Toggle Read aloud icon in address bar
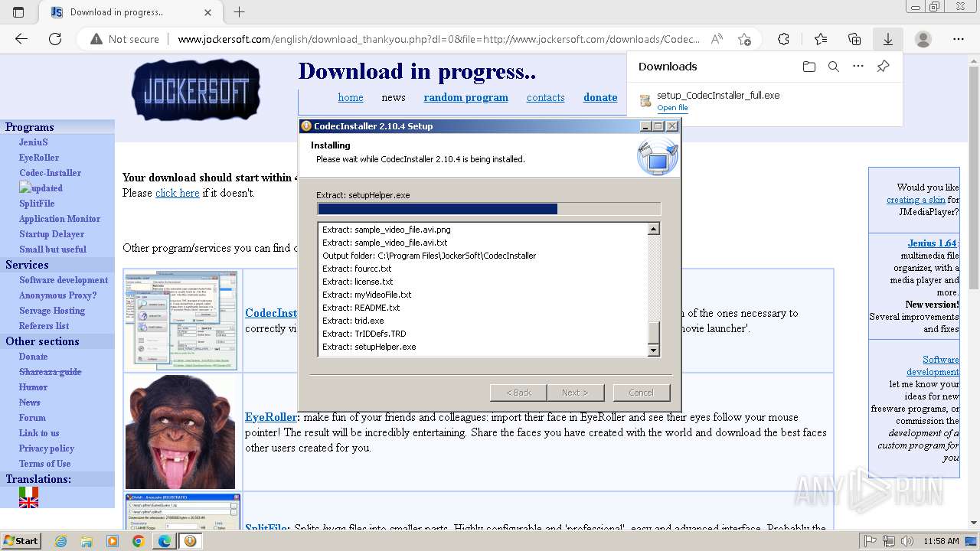 point(717,39)
